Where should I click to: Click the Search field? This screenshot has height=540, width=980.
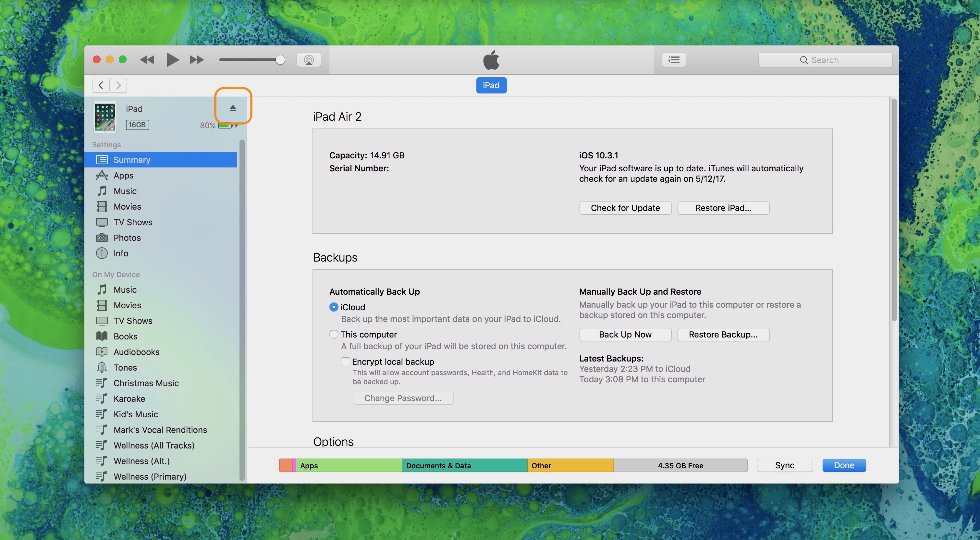pyautogui.click(x=825, y=60)
